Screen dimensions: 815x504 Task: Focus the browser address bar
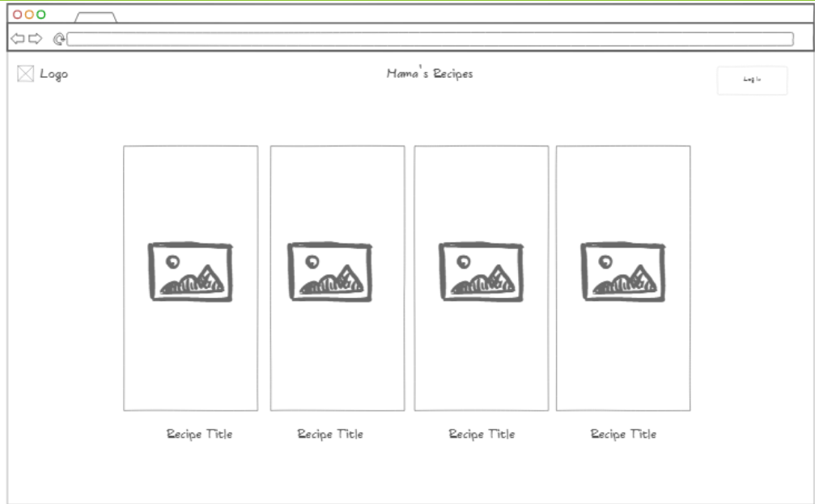431,39
